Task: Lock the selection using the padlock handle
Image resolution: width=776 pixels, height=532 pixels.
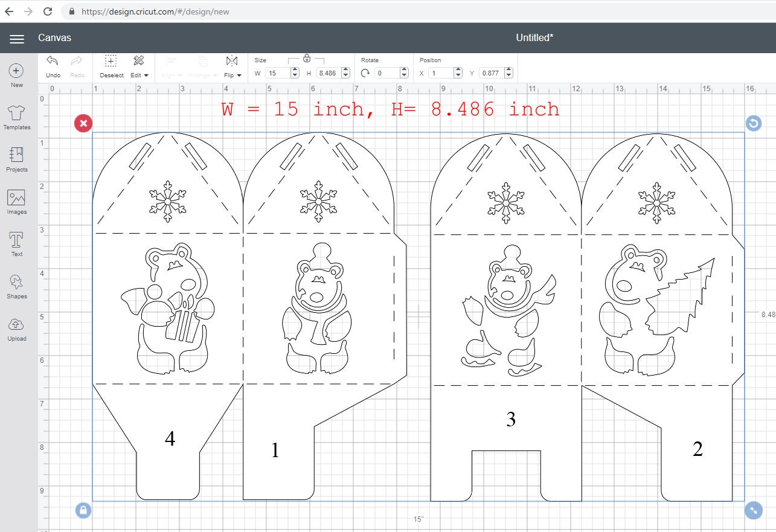Action: 83,510
